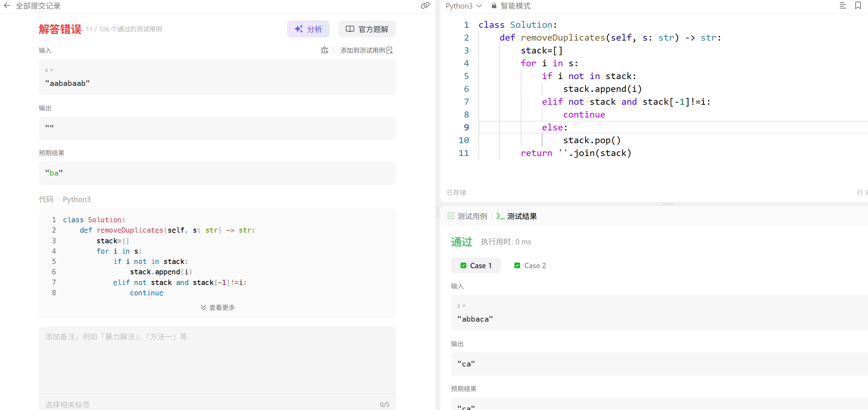Open the 选择相关标签 tag selector
This screenshot has width=868, height=410.
(x=68, y=404)
